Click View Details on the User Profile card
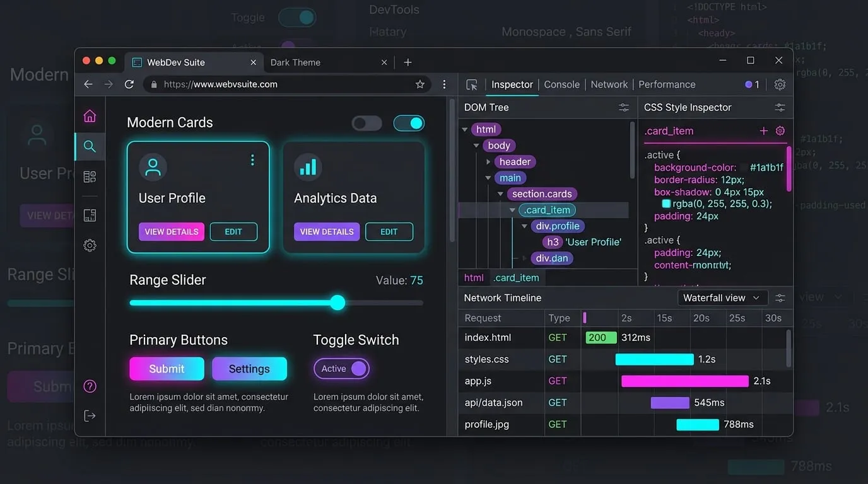868x484 pixels. click(x=172, y=232)
